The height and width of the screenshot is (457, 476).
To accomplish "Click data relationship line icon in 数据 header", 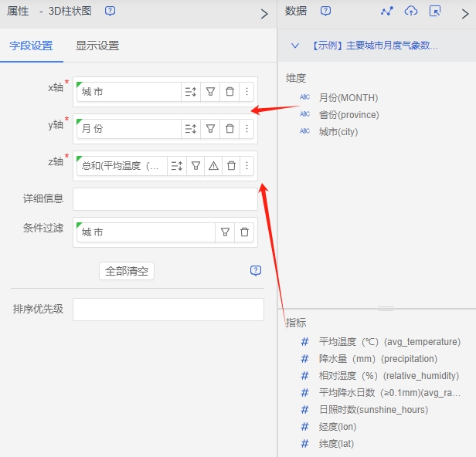I will click(387, 12).
